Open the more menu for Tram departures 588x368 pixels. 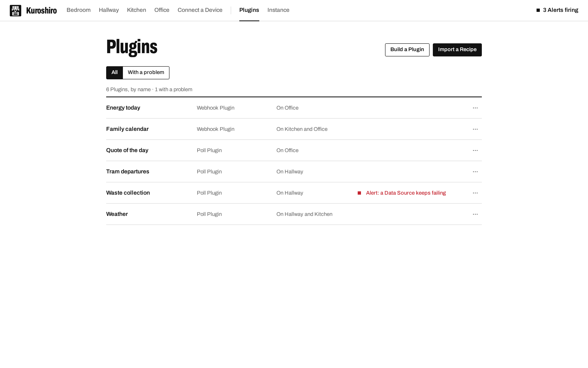475,172
